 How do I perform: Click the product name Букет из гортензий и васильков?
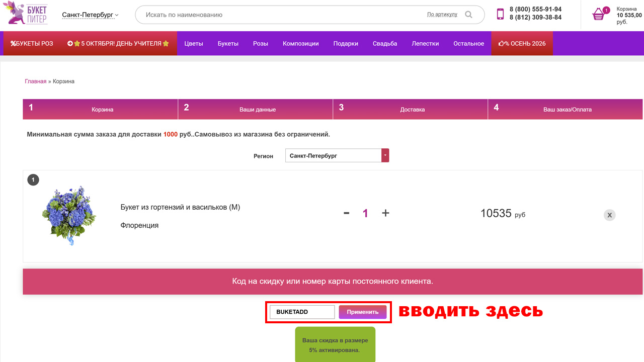(180, 207)
